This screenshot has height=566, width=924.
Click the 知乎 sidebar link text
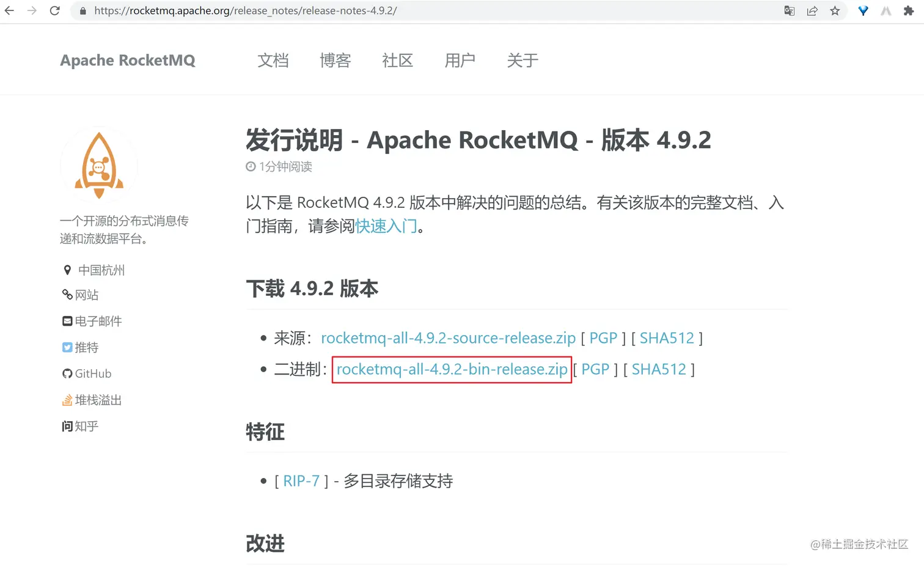87,426
